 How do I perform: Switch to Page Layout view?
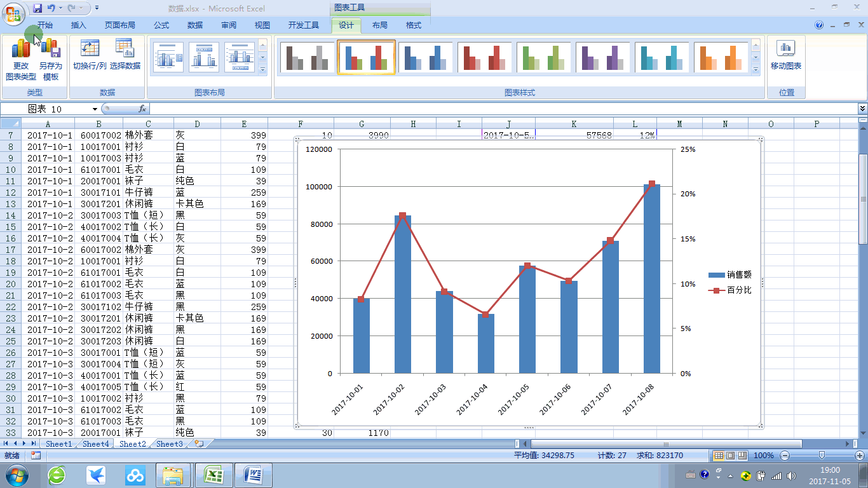(730, 456)
